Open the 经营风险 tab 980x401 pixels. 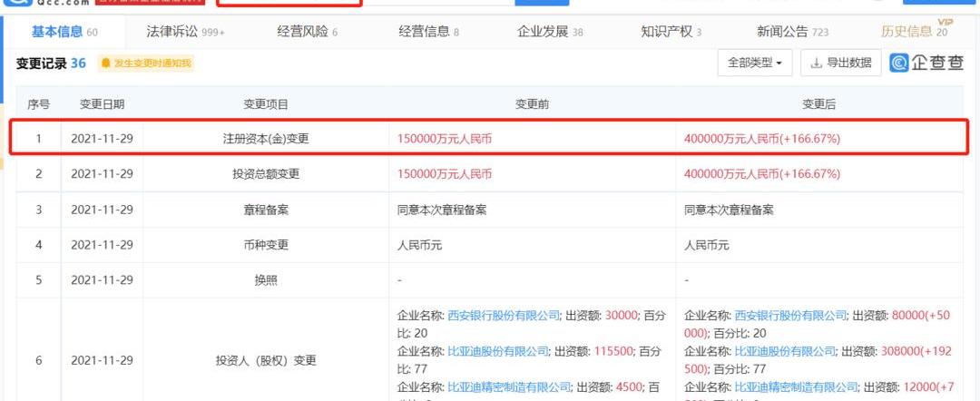click(307, 32)
